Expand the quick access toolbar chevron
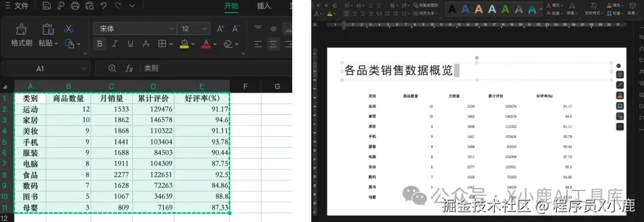Image resolution: width=644 pixels, height=222 pixels. click(132, 6)
